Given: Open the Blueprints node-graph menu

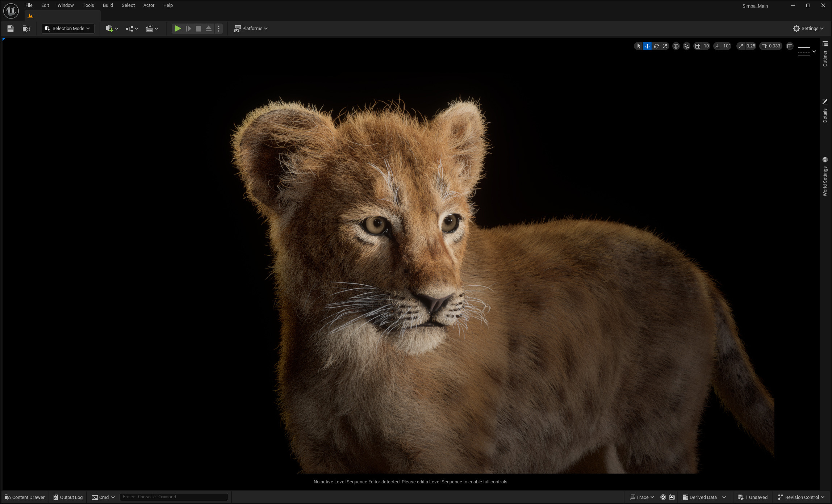Looking at the screenshot, I should [x=132, y=29].
